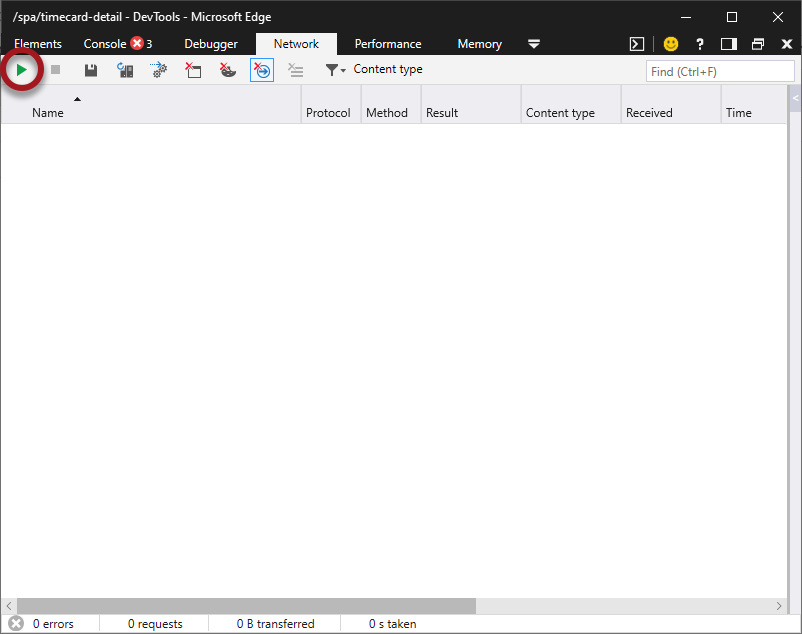Minimize the DevTools window
The width and height of the screenshot is (802, 634).
point(686,17)
